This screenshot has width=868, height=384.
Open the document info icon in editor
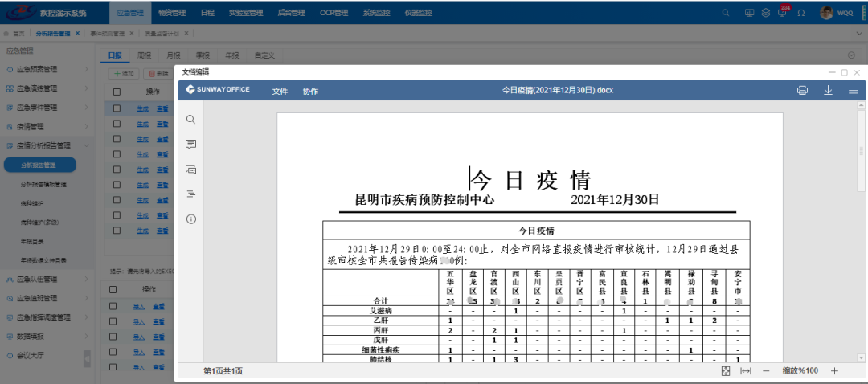tap(191, 219)
